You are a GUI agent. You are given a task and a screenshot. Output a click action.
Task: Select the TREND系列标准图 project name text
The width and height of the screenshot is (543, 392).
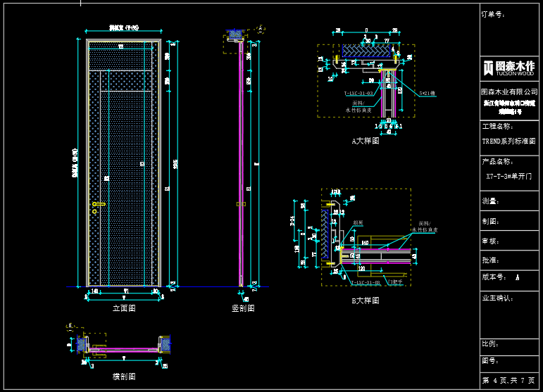(x=508, y=141)
